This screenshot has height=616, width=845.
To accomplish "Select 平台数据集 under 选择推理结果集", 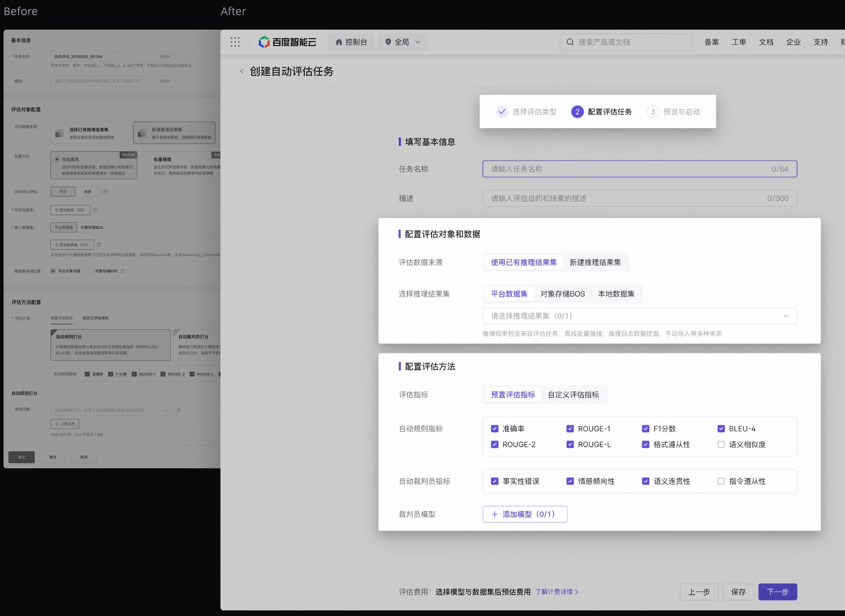I will [509, 294].
